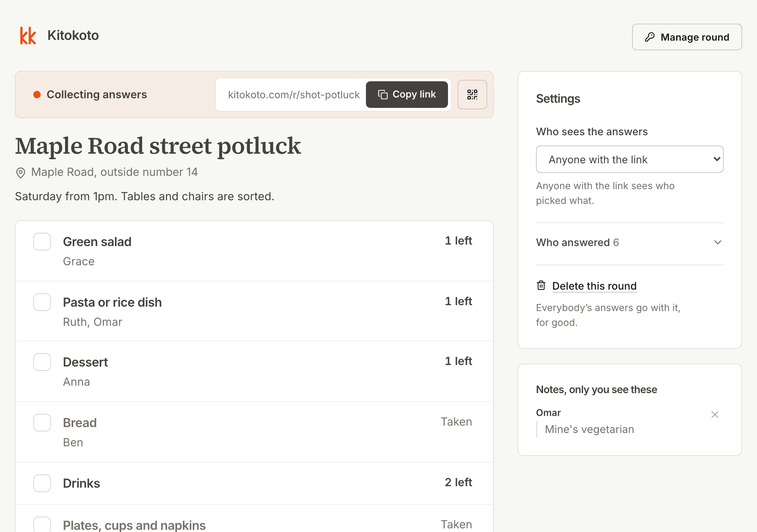Click the 1 left count for Dessert

(x=458, y=361)
